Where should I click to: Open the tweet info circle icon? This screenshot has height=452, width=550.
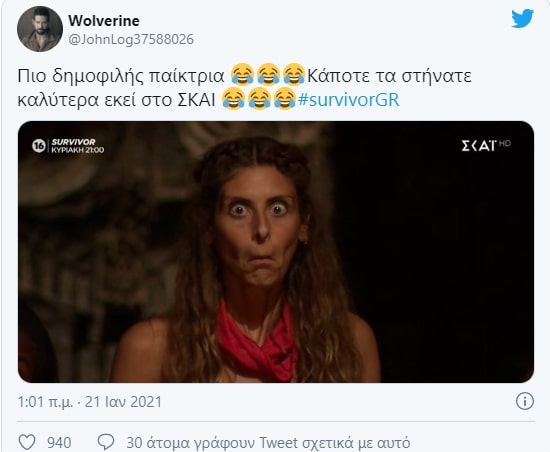525,401
